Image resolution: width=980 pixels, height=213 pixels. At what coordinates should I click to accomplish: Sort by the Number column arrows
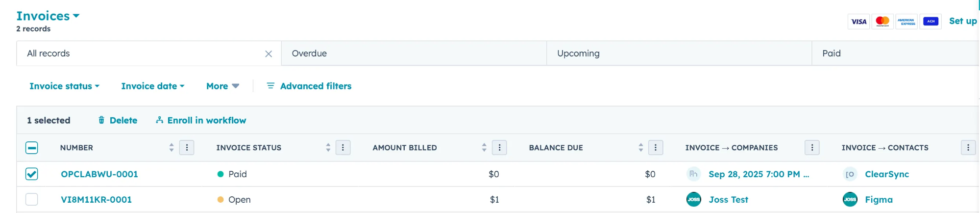point(171,148)
